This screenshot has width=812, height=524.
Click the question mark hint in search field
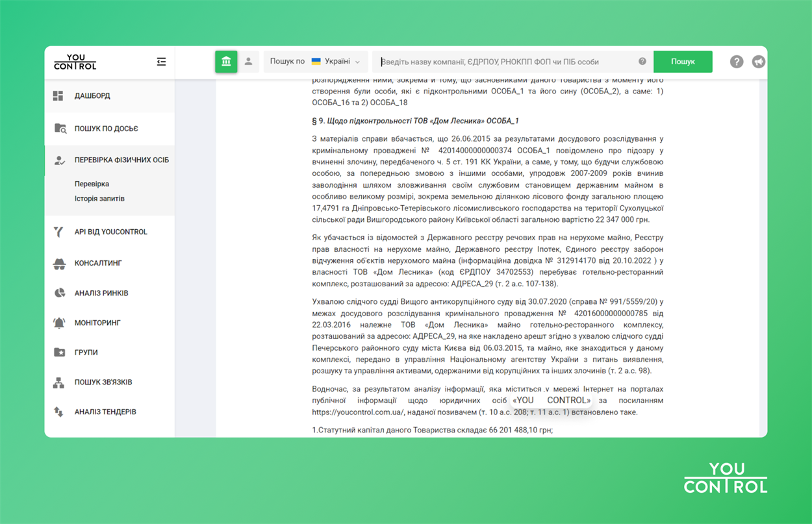coord(642,62)
